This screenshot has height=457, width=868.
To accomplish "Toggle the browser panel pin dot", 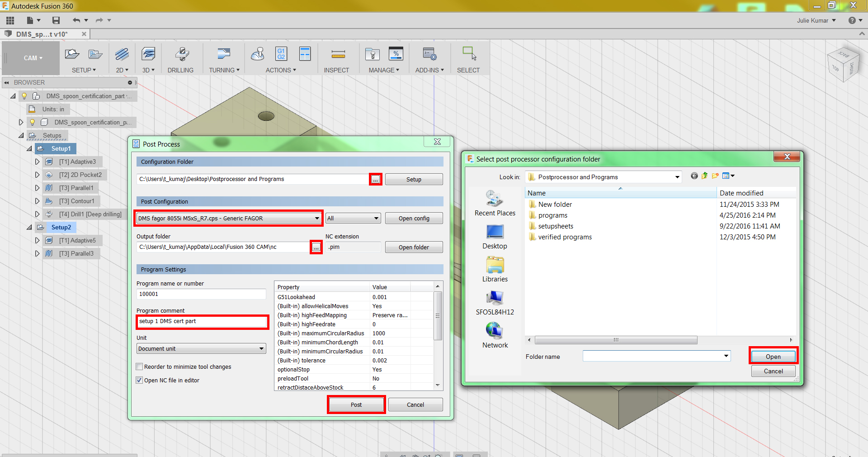I will tap(130, 83).
